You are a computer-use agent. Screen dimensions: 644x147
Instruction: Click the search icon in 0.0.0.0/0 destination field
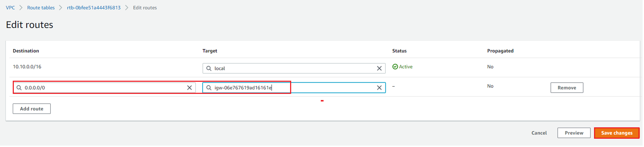(19, 88)
